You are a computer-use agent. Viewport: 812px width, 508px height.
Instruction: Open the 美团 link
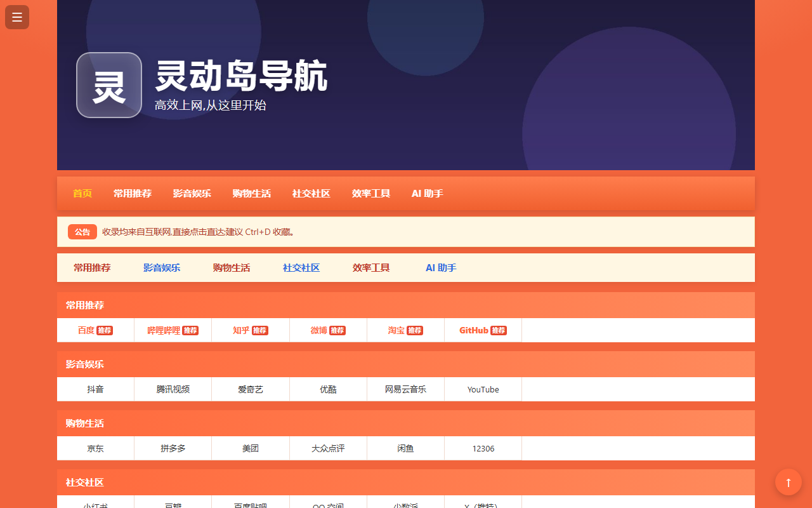point(251,448)
